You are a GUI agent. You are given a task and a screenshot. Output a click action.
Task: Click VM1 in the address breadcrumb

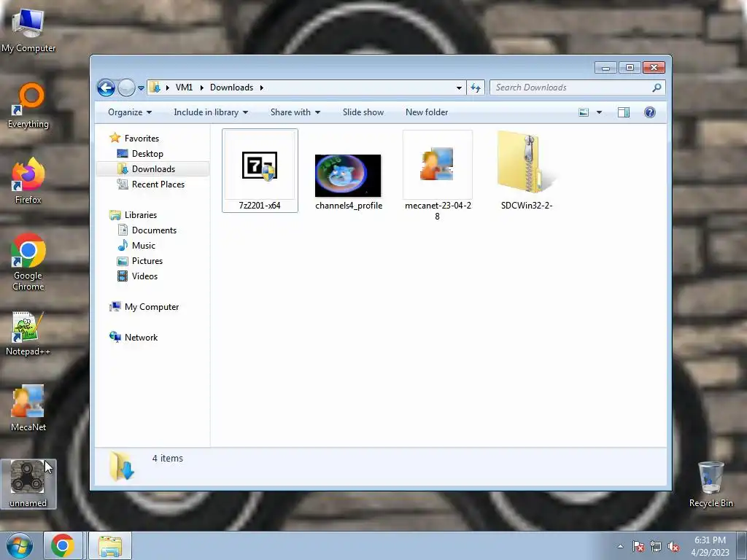(184, 87)
